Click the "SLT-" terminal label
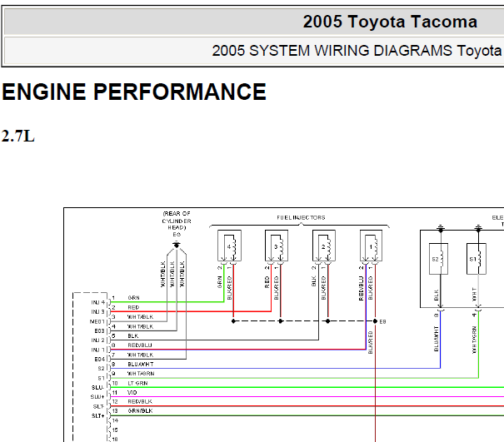The height and width of the screenshot is (442, 504). pyautogui.click(x=98, y=406)
